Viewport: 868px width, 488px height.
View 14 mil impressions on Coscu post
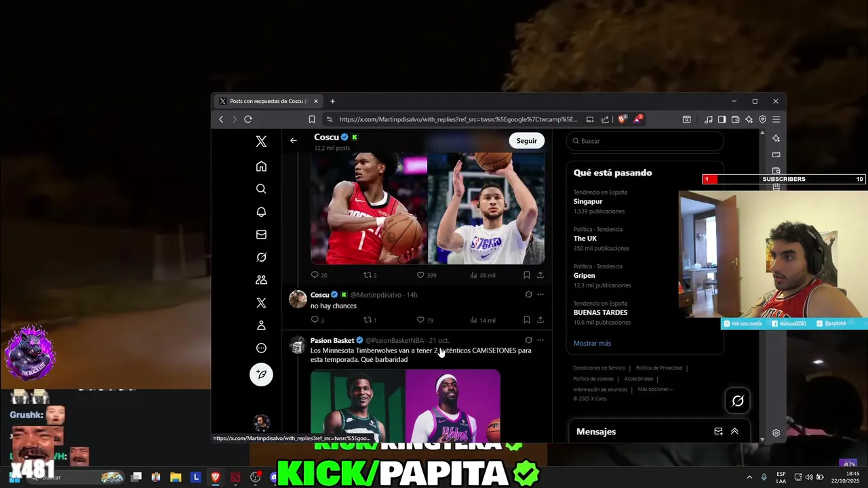[482, 320]
